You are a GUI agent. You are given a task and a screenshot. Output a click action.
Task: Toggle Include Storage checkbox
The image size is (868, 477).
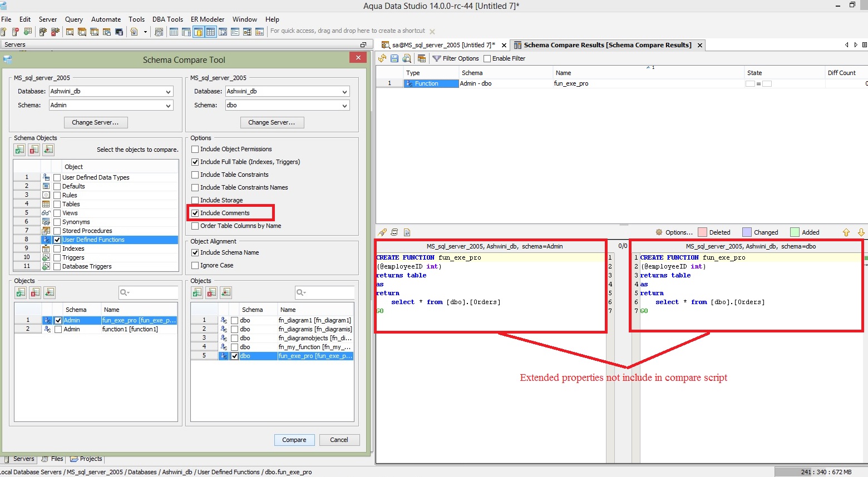tap(195, 200)
